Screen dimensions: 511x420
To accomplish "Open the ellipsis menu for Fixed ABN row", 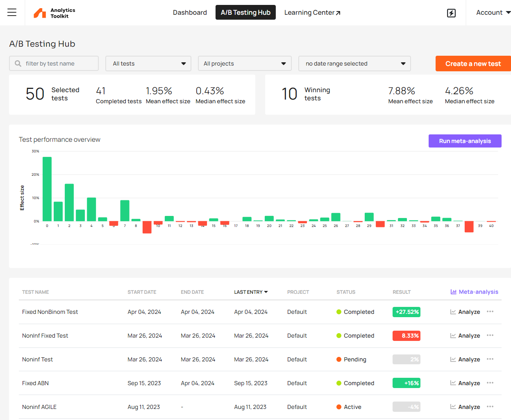I will (x=490, y=383).
